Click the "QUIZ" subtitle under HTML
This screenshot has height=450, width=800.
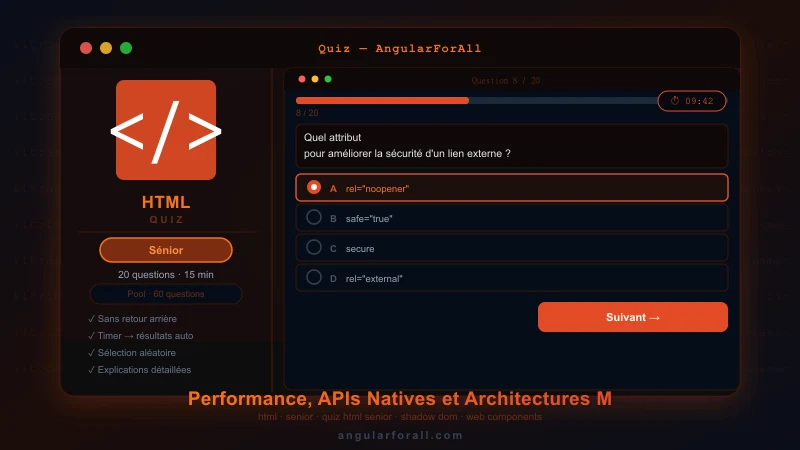(166, 219)
